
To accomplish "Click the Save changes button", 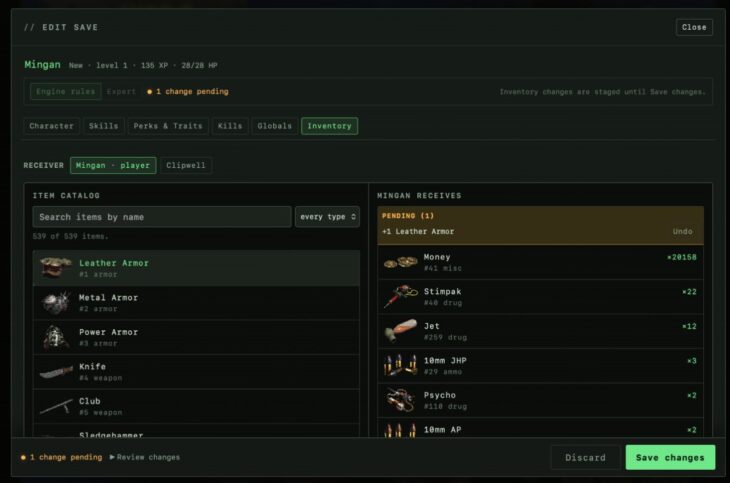I will pos(670,457).
